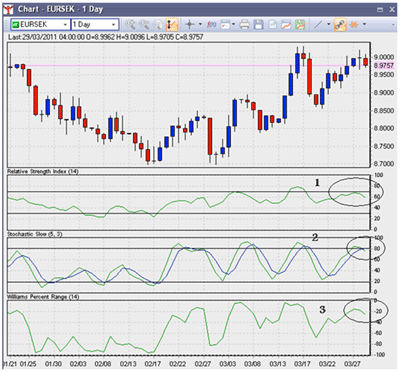Click the Chart - EURSEK - 1 Day title

[x=60, y=9]
